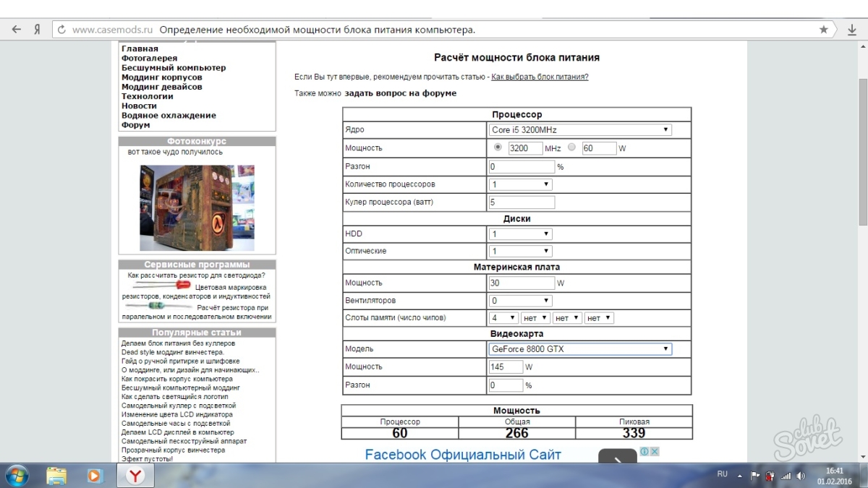The height and width of the screenshot is (488, 868).
Task: Open the Главная menu item
Action: coord(140,49)
